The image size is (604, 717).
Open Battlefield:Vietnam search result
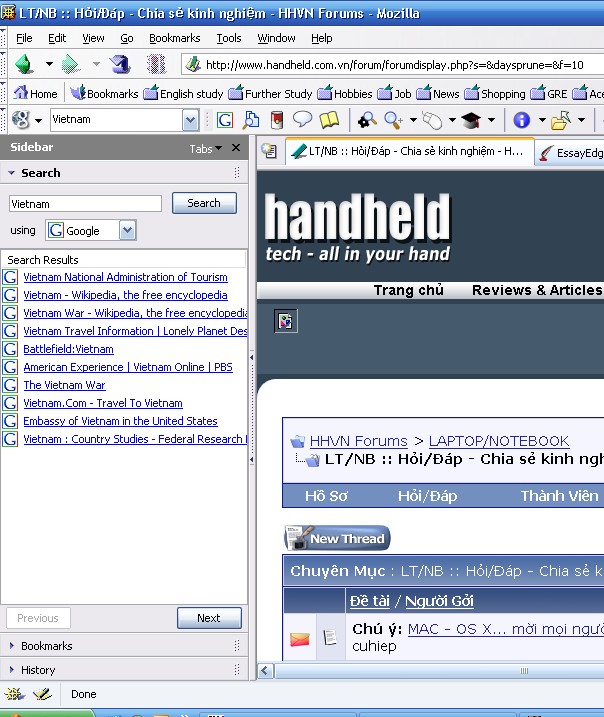point(69,349)
